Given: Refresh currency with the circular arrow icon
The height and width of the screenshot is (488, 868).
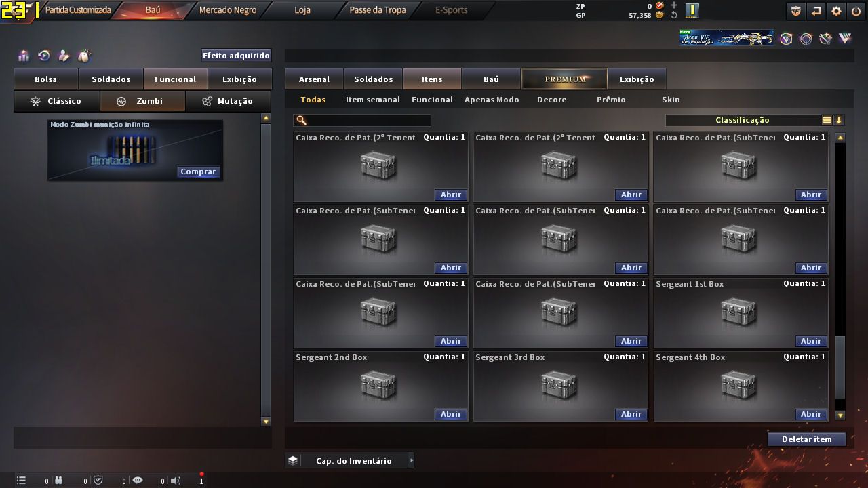Looking at the screenshot, I should (674, 15).
